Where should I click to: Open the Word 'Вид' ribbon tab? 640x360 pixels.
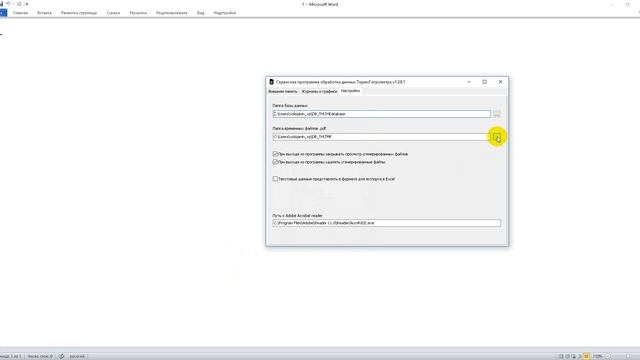[200, 13]
